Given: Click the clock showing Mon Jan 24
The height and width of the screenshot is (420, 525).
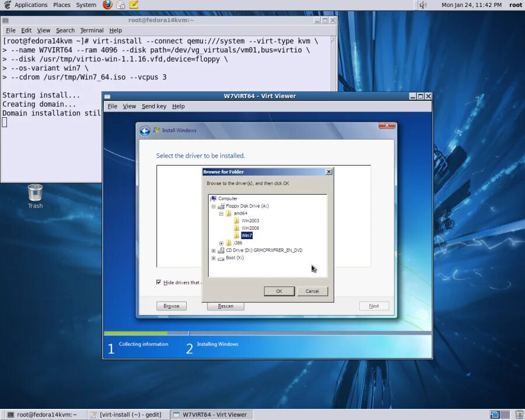Looking at the screenshot, I should pyautogui.click(x=471, y=5).
